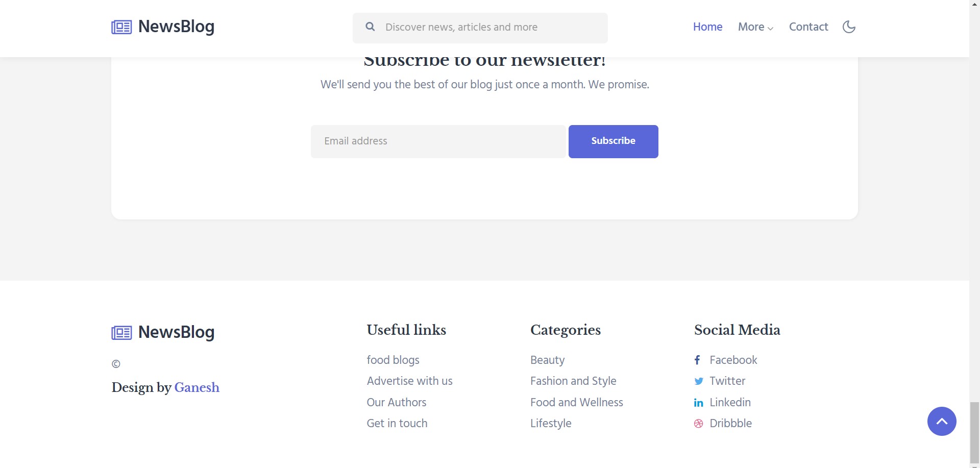
Task: Click the Subscribe button
Action: click(x=612, y=141)
